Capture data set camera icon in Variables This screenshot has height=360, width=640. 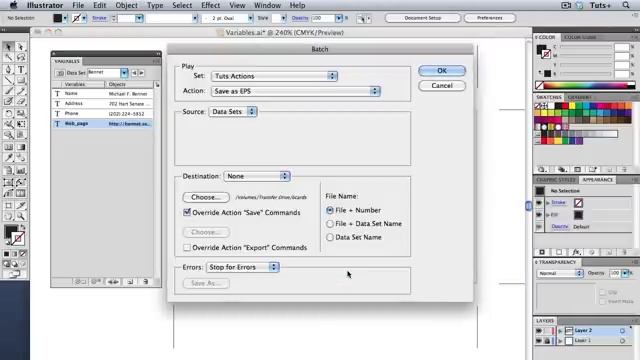pos(60,73)
